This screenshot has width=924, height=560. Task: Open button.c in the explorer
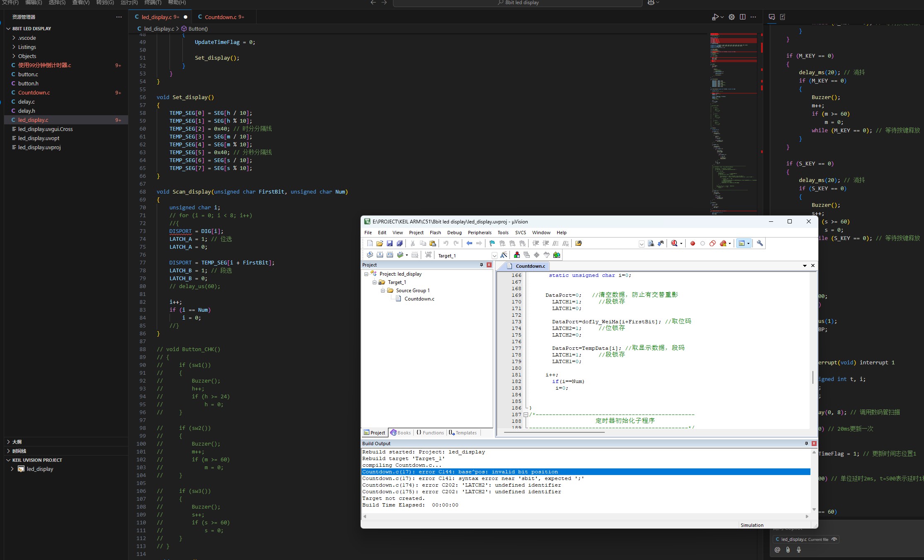(28, 74)
